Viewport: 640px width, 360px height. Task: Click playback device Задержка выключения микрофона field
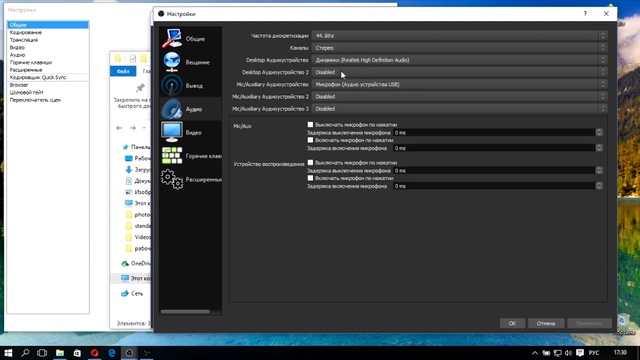(494, 171)
